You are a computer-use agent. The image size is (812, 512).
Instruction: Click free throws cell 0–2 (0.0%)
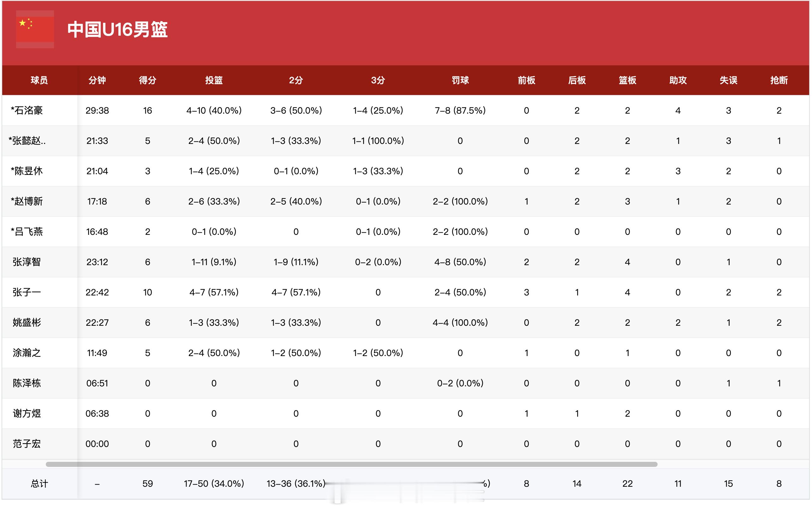[460, 383]
